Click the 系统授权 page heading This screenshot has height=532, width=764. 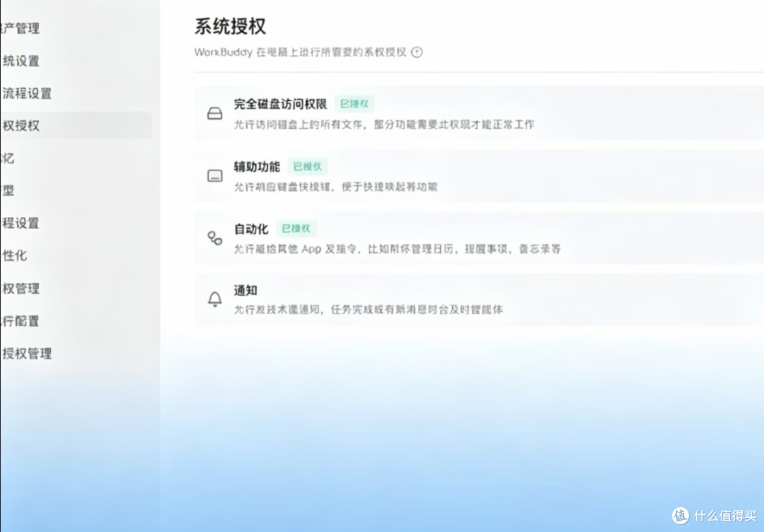pos(231,26)
